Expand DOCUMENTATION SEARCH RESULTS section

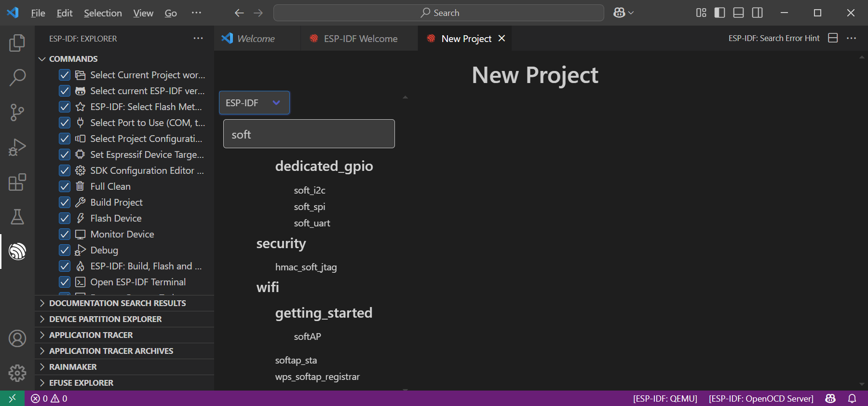(x=124, y=303)
